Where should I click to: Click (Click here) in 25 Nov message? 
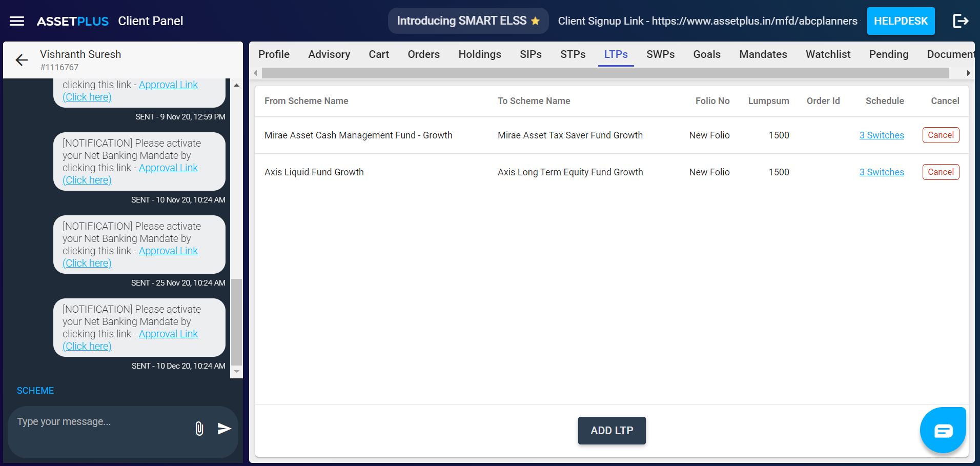click(87, 263)
